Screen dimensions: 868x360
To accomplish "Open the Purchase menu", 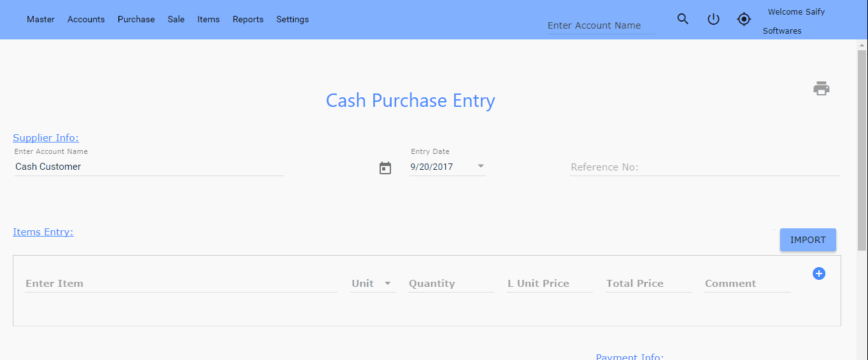I will pyautogui.click(x=136, y=19).
